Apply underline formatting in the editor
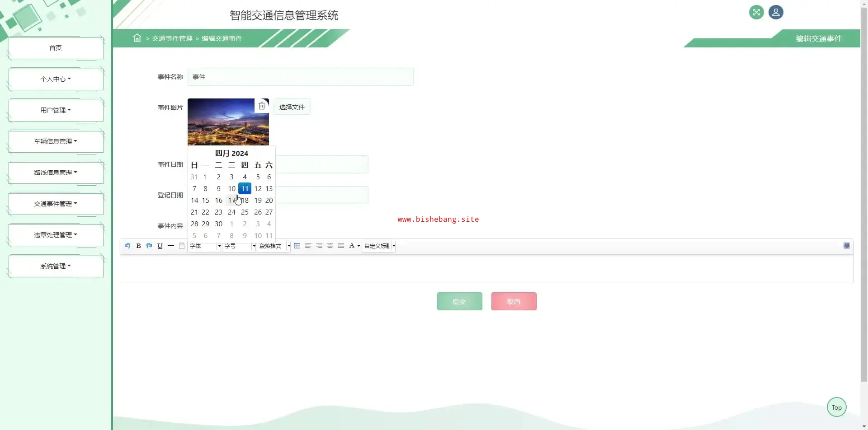This screenshot has width=868, height=430. [x=160, y=246]
